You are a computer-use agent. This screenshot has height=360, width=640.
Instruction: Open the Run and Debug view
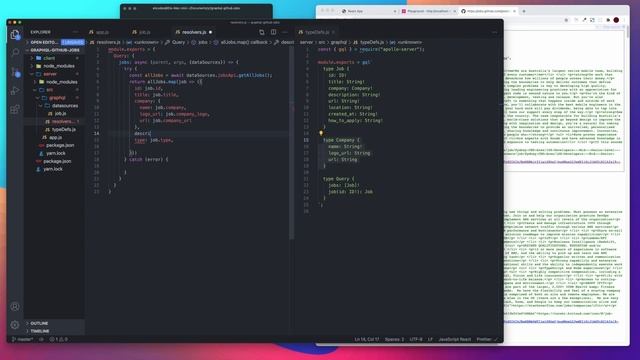point(15,91)
